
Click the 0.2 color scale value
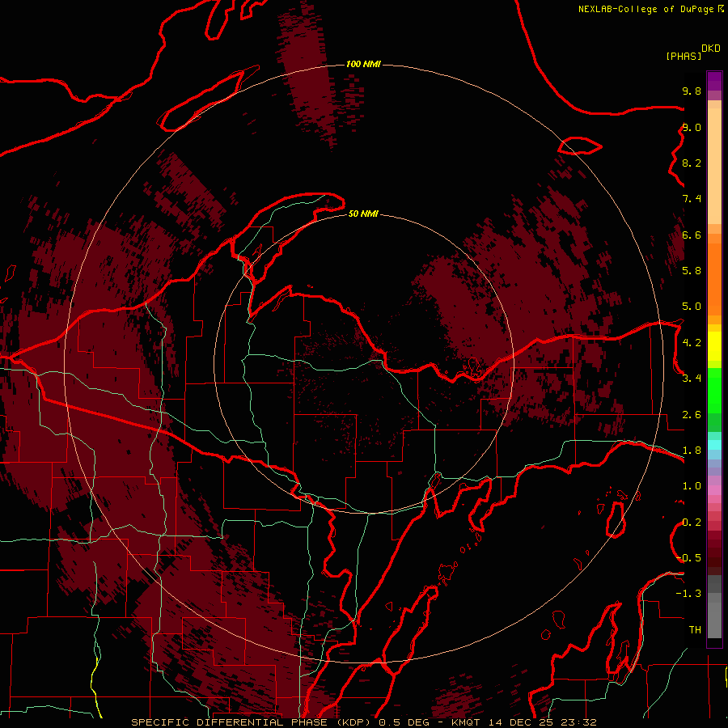[x=692, y=523]
